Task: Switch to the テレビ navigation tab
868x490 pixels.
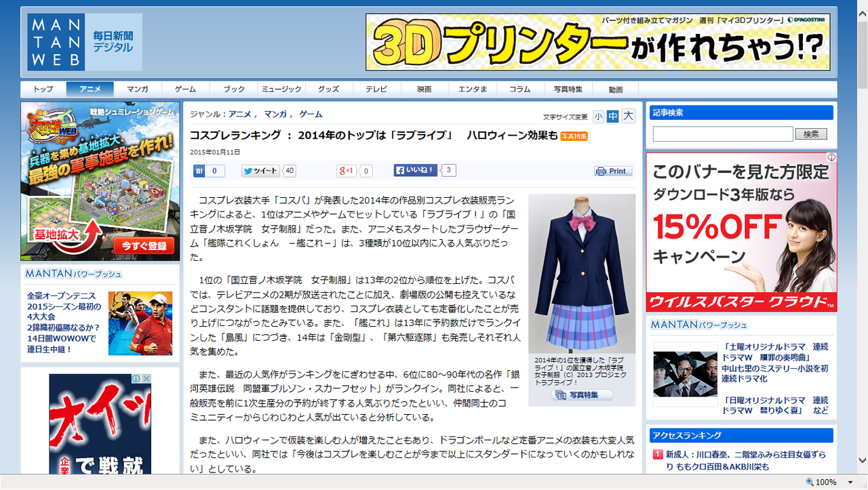Action: [377, 89]
